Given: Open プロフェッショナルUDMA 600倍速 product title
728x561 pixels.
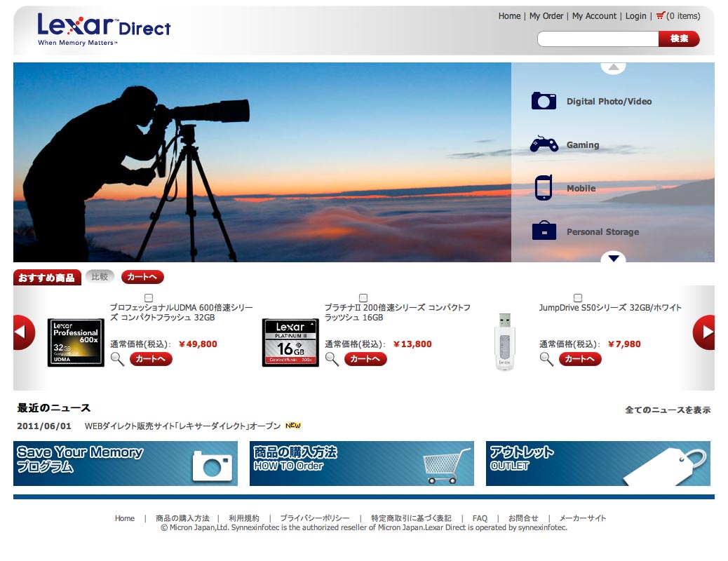Looking at the screenshot, I should tap(182, 313).
